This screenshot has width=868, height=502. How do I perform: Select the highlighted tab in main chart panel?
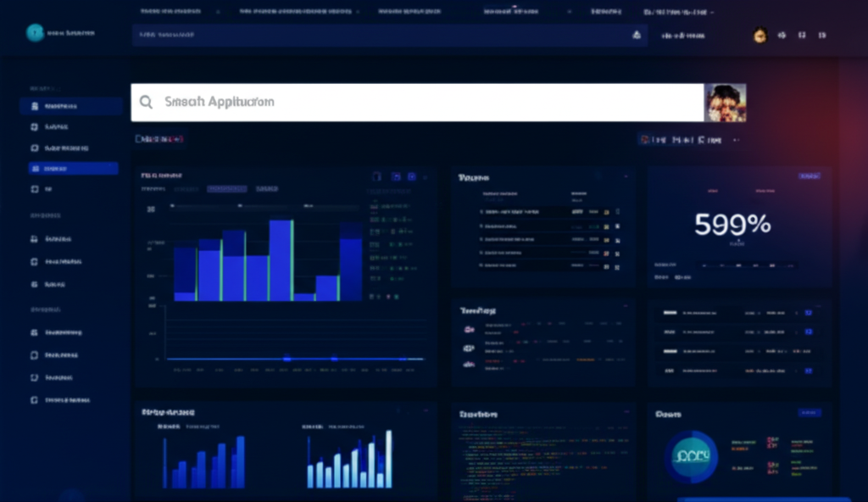tap(227, 188)
